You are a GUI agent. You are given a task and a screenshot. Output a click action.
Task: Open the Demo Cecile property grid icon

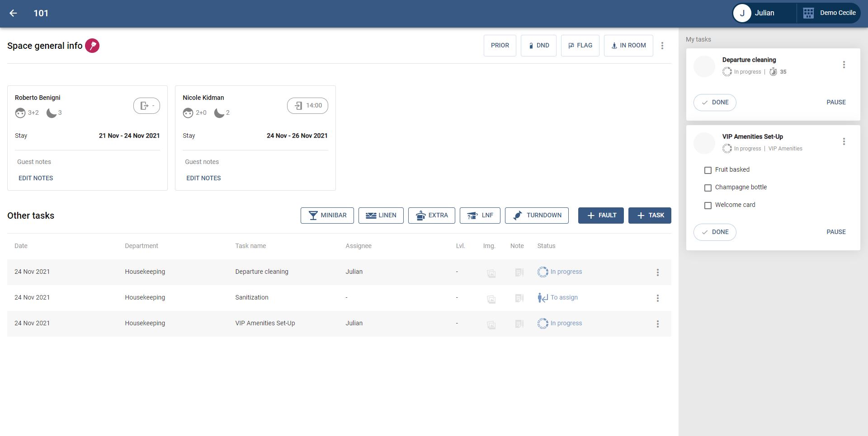point(808,13)
